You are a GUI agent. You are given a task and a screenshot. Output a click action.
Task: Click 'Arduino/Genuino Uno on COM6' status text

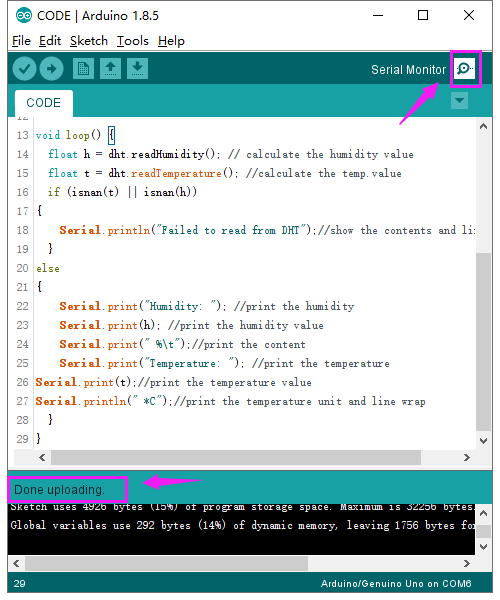pos(396,584)
